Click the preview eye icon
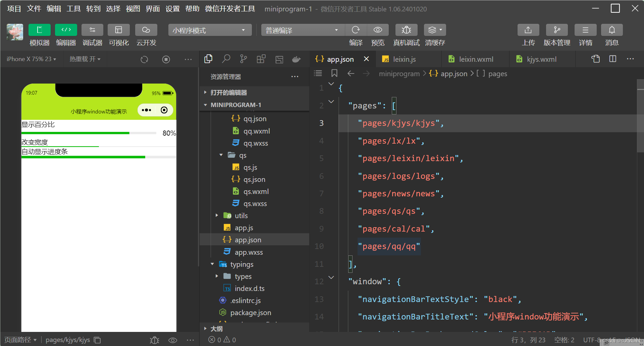Screen dimensions: 644x346 click(x=378, y=30)
